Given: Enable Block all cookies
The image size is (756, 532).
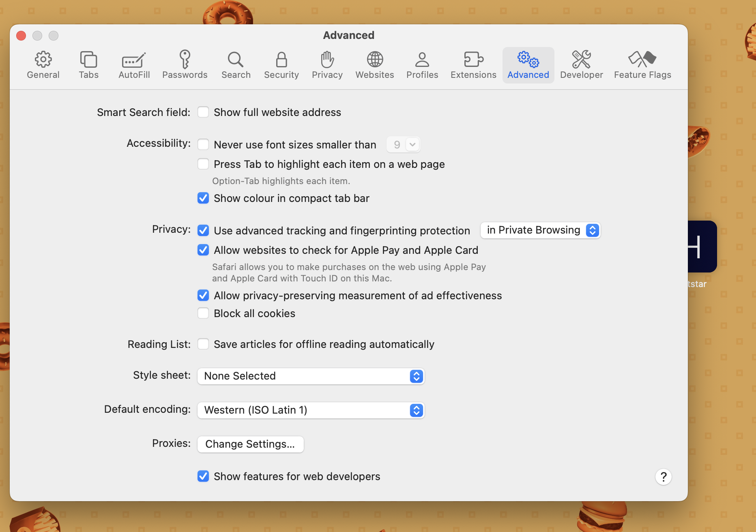Looking at the screenshot, I should pyautogui.click(x=203, y=313).
